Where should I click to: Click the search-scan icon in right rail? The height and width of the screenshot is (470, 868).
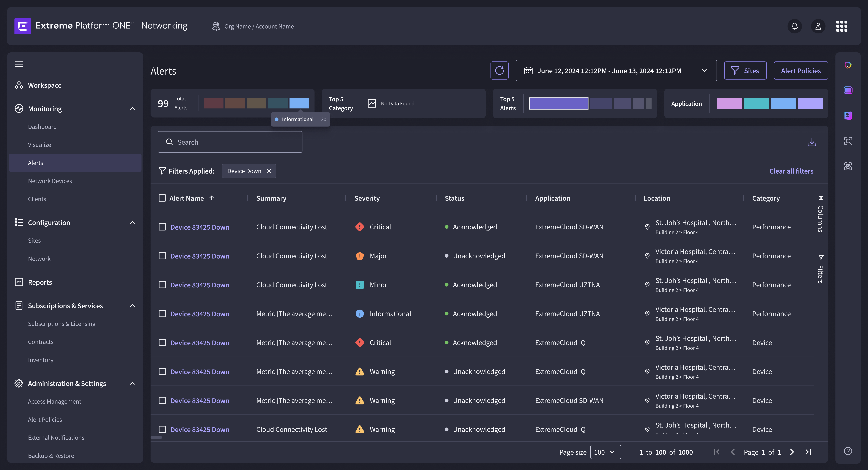coord(848,141)
